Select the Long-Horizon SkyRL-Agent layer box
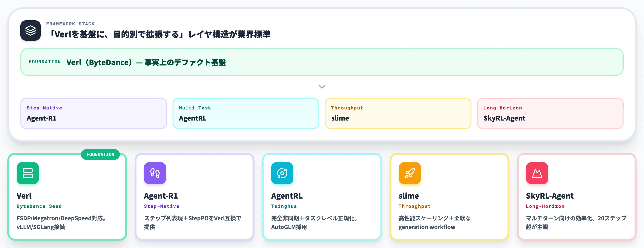This screenshot has height=248, width=644. (550, 113)
